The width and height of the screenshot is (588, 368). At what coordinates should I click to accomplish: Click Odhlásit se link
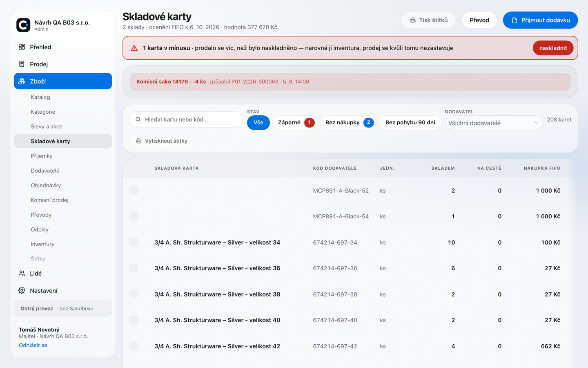point(33,345)
